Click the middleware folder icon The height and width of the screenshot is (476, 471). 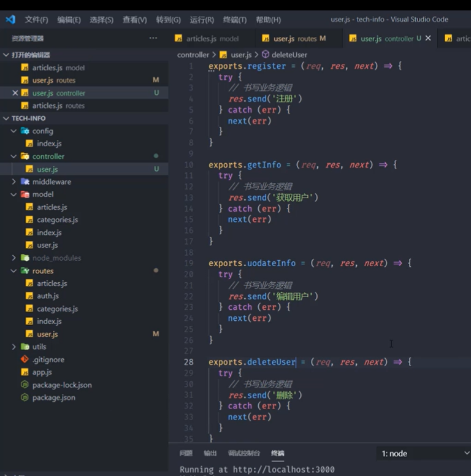pyautogui.click(x=25, y=182)
